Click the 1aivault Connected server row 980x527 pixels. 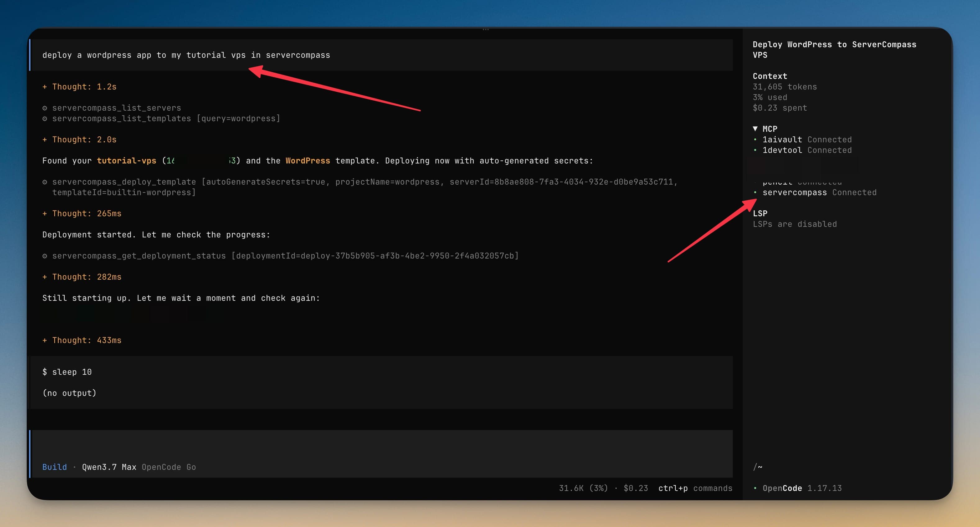tap(802, 140)
